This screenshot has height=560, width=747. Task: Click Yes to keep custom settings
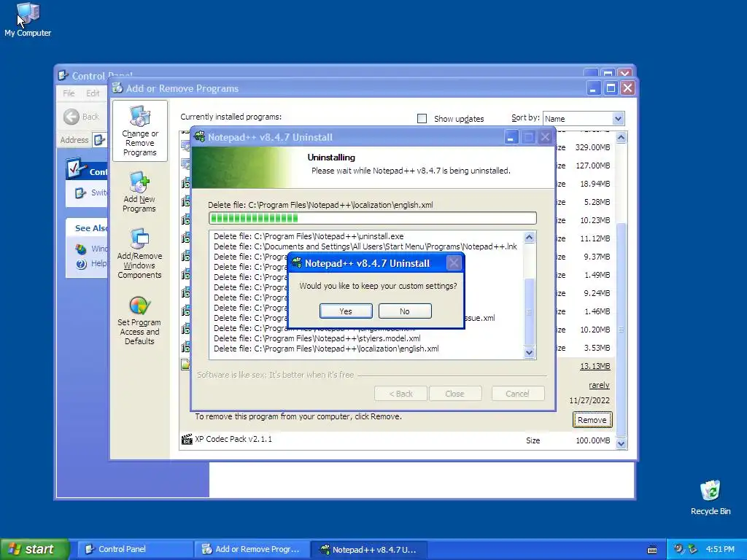point(346,311)
